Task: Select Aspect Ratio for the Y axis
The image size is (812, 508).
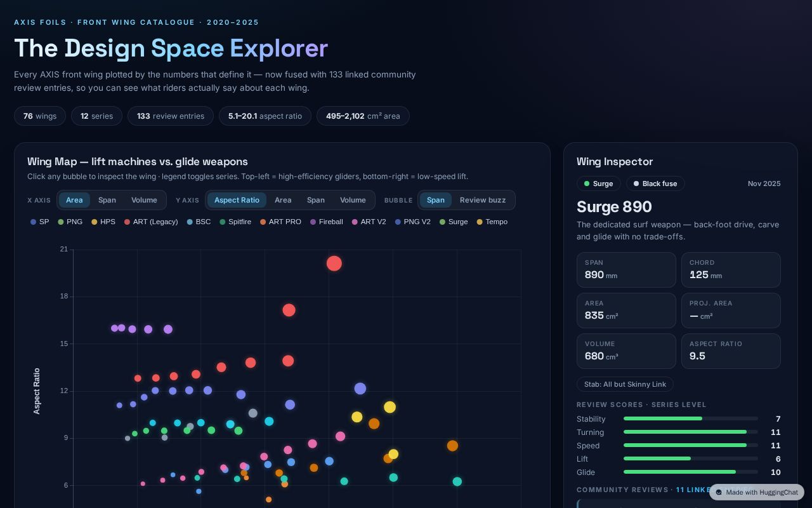Action: click(x=237, y=200)
